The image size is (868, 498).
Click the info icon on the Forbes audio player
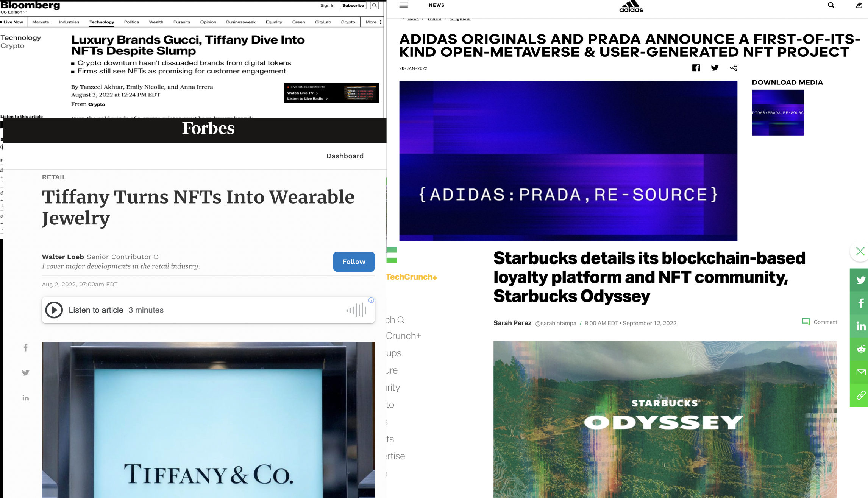pyautogui.click(x=371, y=300)
